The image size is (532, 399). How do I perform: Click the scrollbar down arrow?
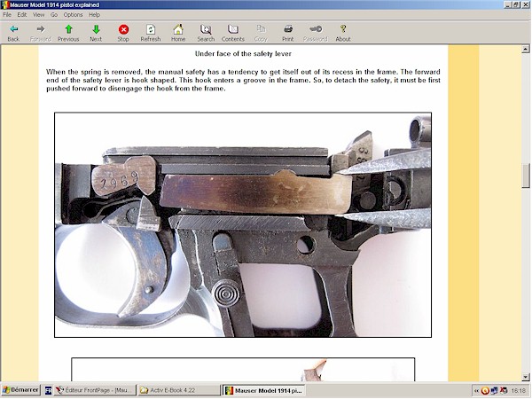coord(526,377)
